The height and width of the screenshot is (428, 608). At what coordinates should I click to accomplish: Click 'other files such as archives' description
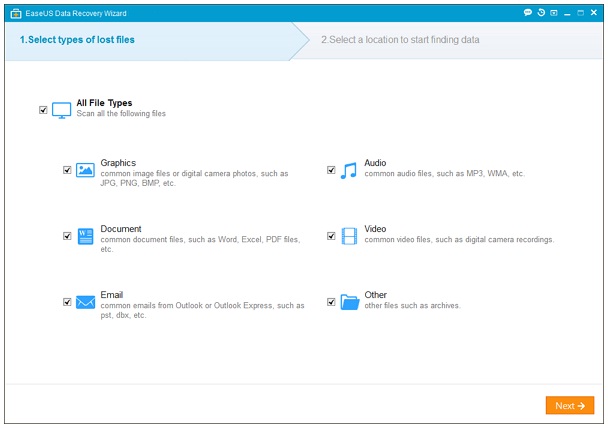[x=412, y=305]
